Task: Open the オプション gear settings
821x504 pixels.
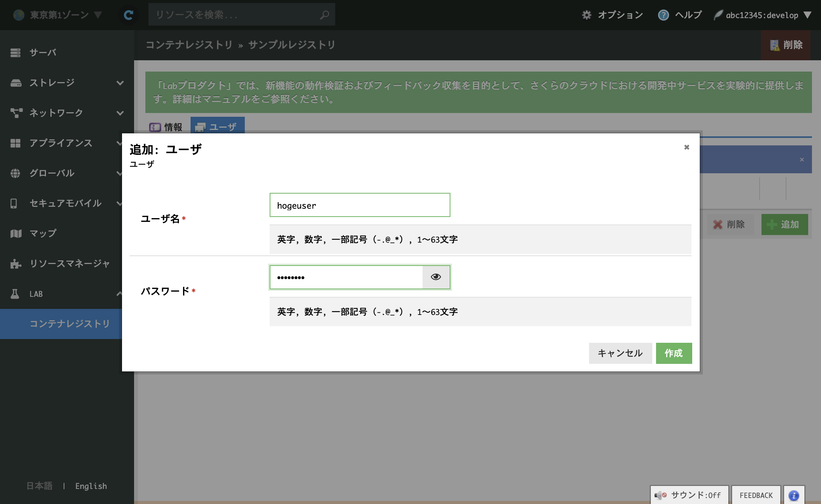Action: coord(586,15)
